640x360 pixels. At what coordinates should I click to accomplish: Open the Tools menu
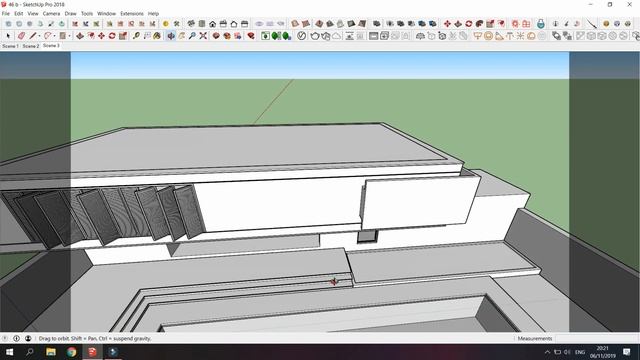point(87,13)
